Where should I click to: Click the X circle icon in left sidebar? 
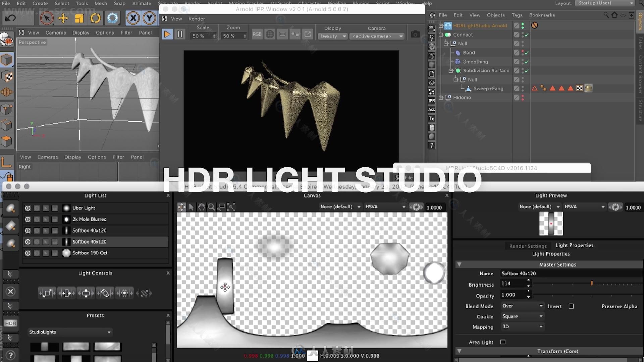click(10, 292)
